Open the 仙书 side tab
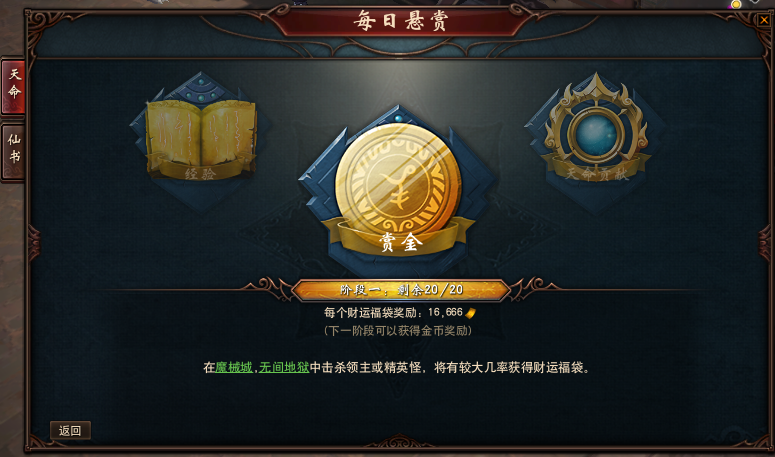 [13, 150]
